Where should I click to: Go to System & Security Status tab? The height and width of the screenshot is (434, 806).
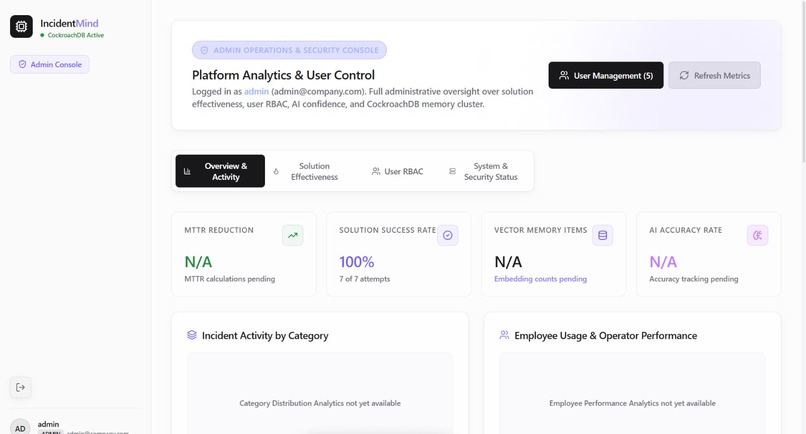pos(484,171)
